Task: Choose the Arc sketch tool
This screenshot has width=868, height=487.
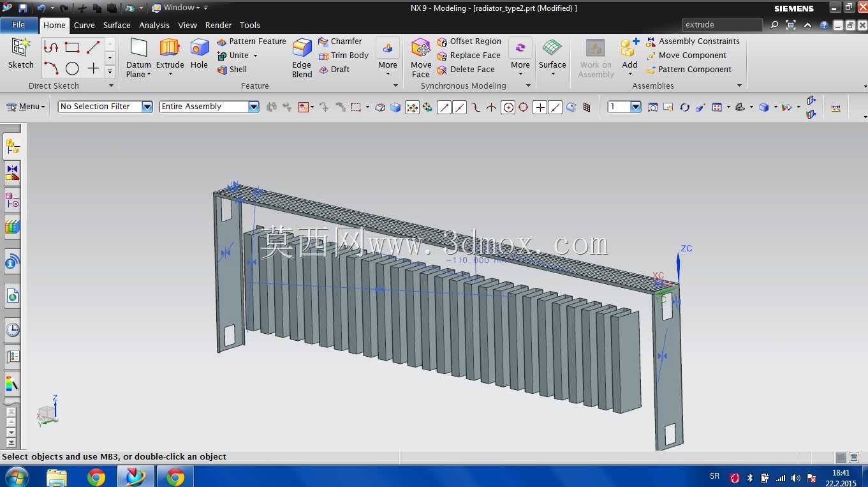Action: tap(51, 68)
